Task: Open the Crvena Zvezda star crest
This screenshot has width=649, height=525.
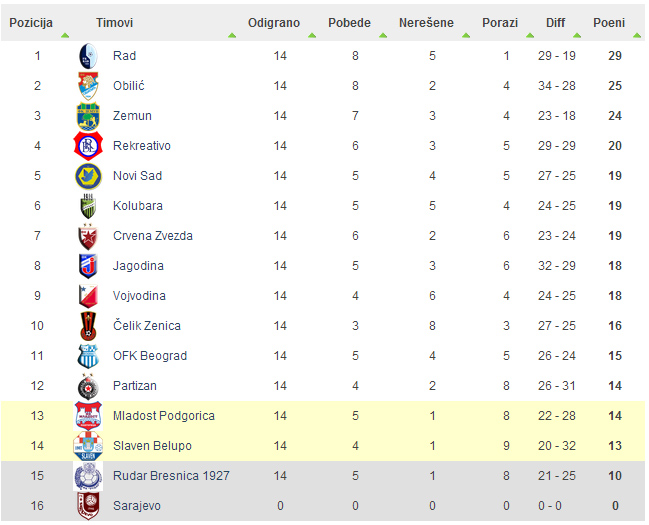Action: coord(88,236)
